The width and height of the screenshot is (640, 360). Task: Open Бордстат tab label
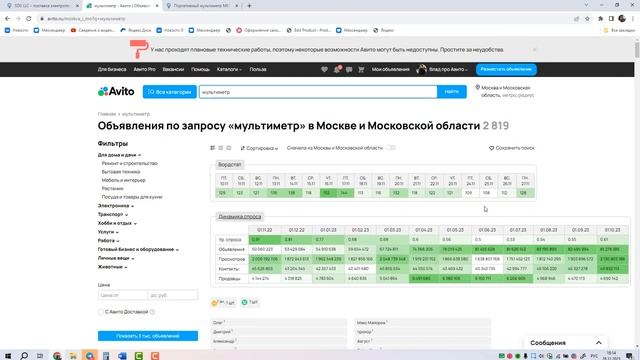[x=229, y=164]
